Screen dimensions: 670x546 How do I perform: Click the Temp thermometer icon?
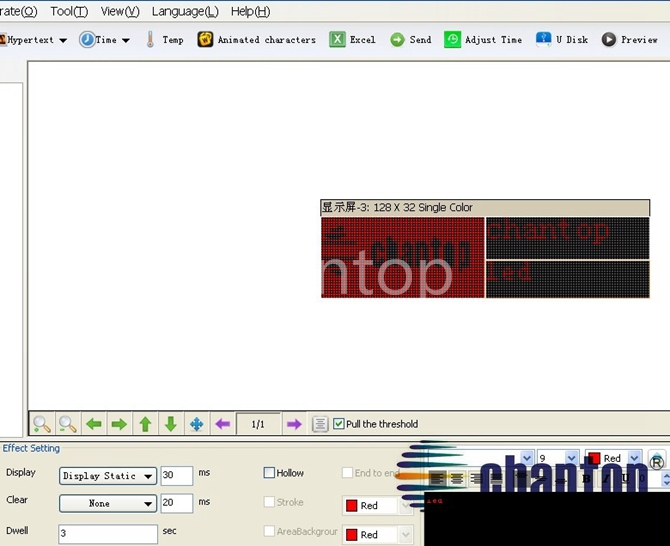point(150,40)
